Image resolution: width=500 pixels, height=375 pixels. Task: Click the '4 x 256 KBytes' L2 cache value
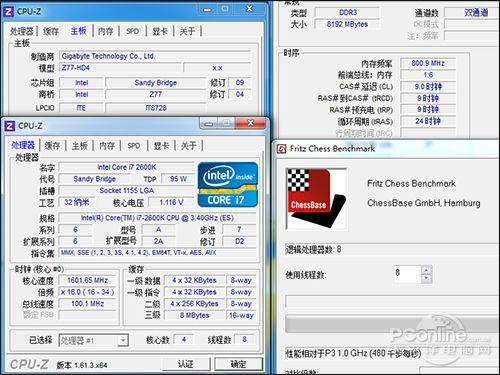click(x=194, y=304)
